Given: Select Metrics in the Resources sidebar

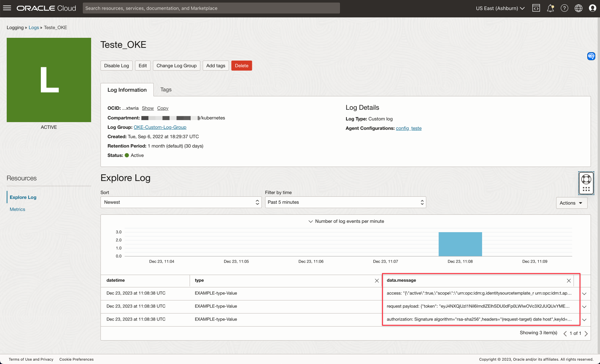Looking at the screenshot, I should coord(17,209).
